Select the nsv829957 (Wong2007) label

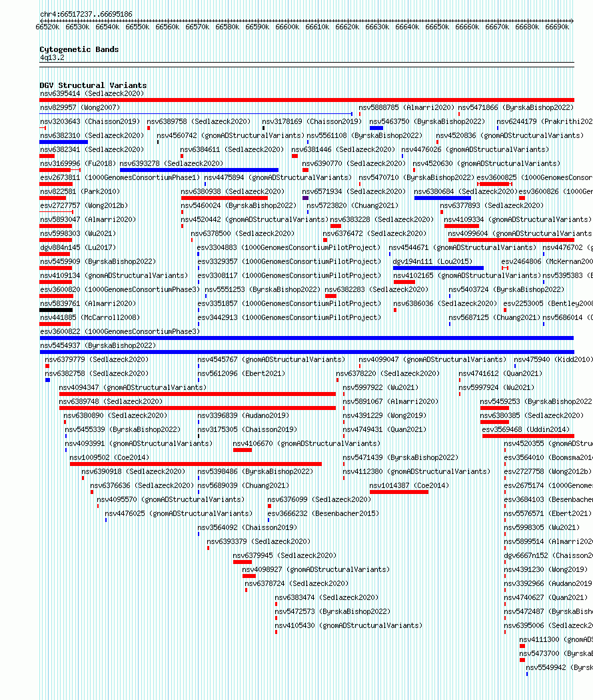pyautogui.click(x=80, y=107)
